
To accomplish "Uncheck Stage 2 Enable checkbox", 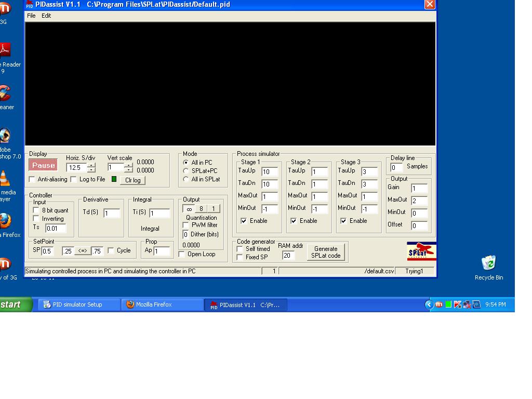I will coord(294,221).
